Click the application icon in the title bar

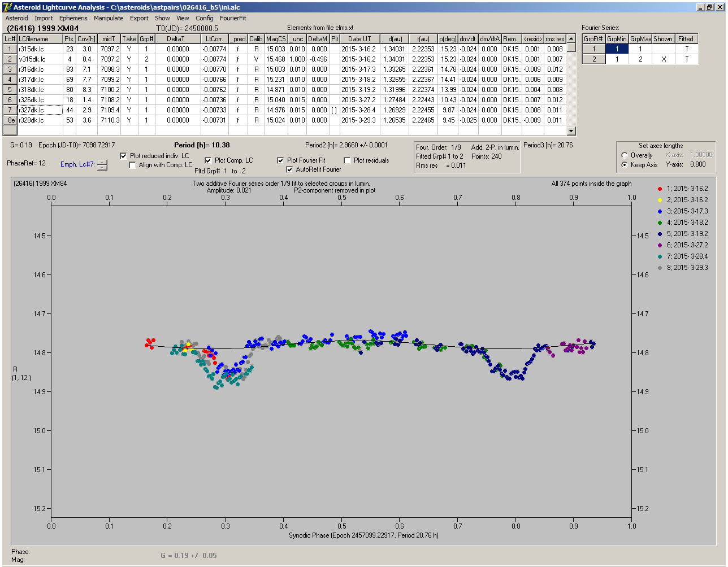[x=7, y=7]
